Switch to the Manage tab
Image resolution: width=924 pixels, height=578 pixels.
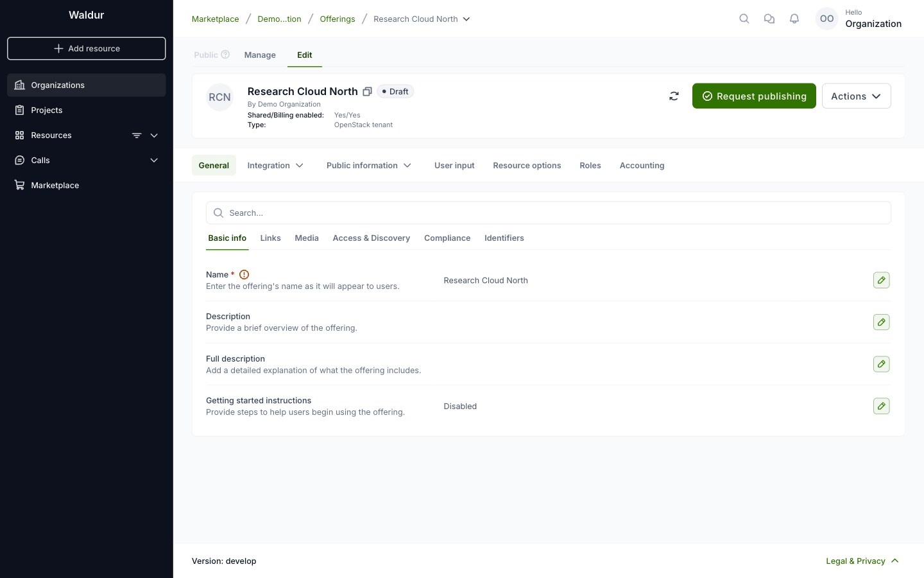pyautogui.click(x=260, y=55)
